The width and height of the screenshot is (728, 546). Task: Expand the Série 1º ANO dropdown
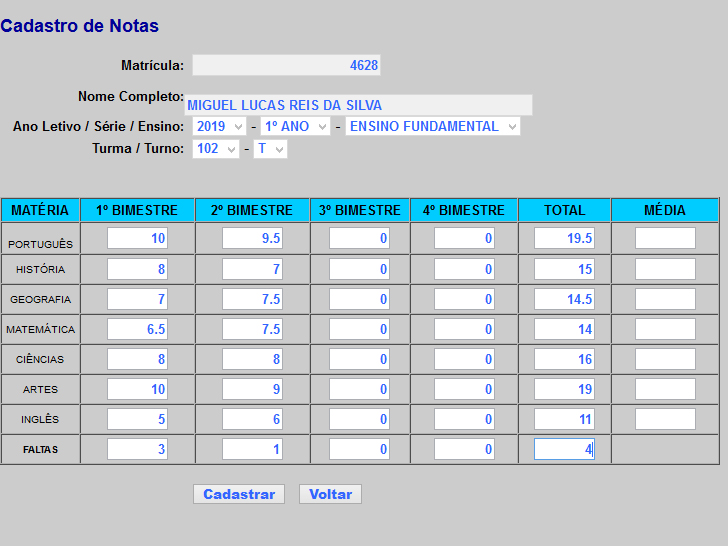click(x=295, y=127)
